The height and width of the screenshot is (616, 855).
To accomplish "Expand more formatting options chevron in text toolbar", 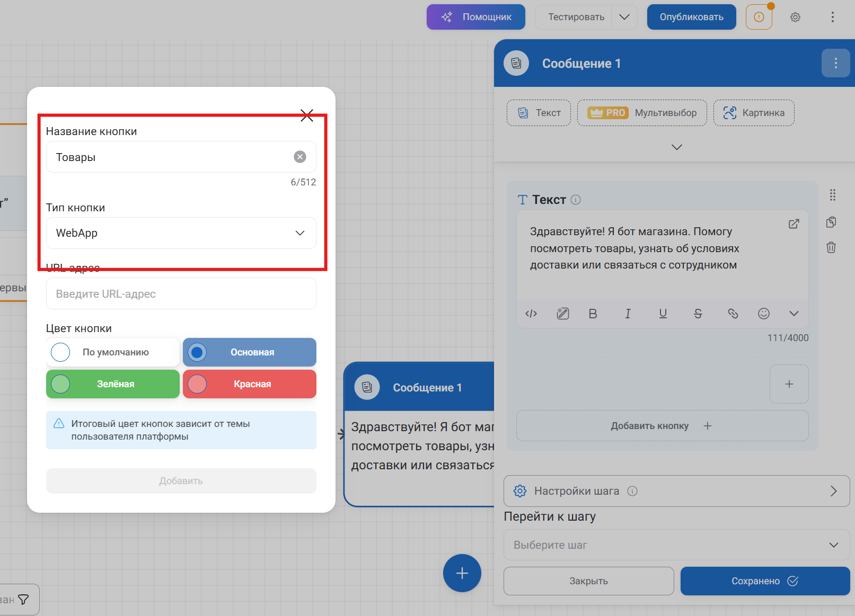I will 794,314.
